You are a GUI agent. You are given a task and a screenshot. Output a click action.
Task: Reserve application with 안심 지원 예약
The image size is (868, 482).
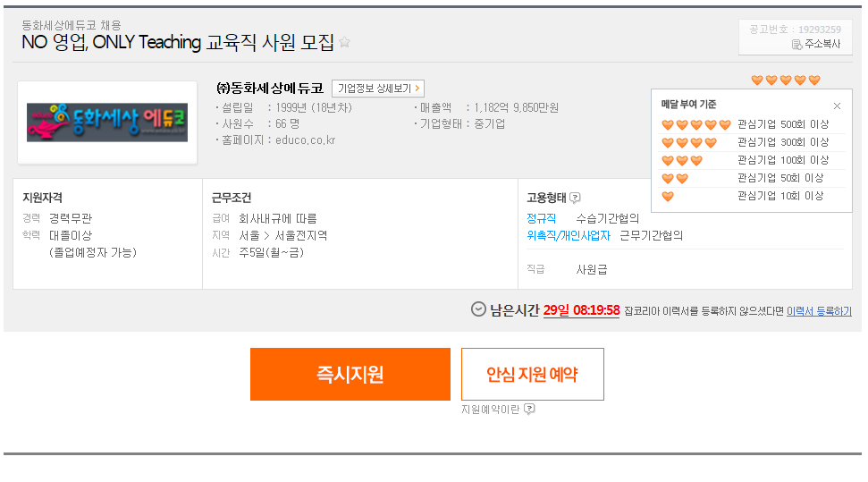pos(533,374)
